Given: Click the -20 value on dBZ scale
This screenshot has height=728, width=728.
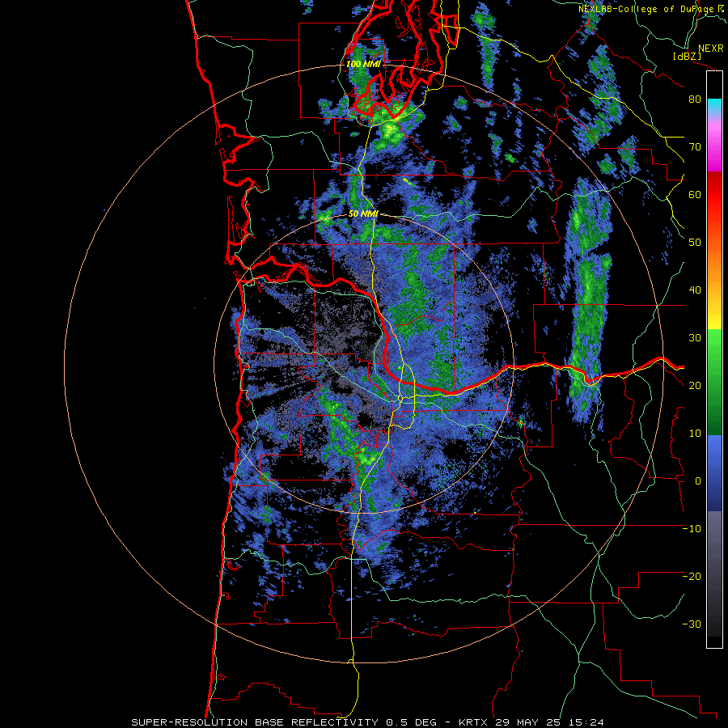Looking at the screenshot, I should tap(692, 577).
